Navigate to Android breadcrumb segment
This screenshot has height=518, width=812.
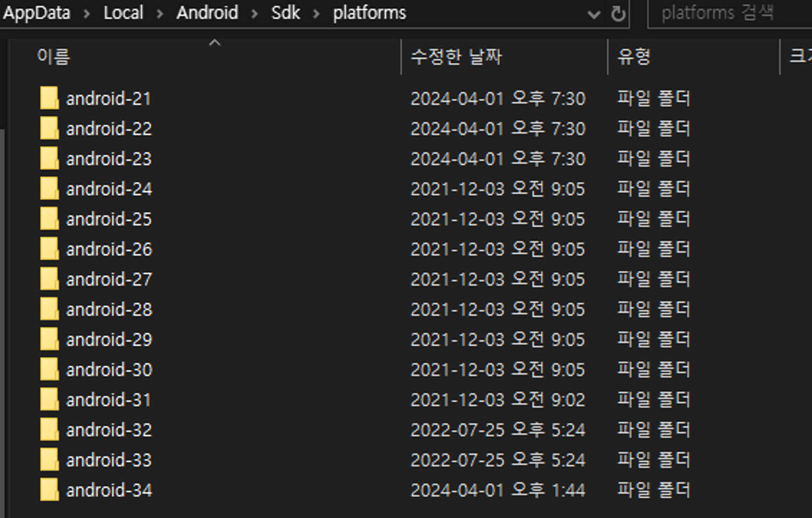pos(207,13)
